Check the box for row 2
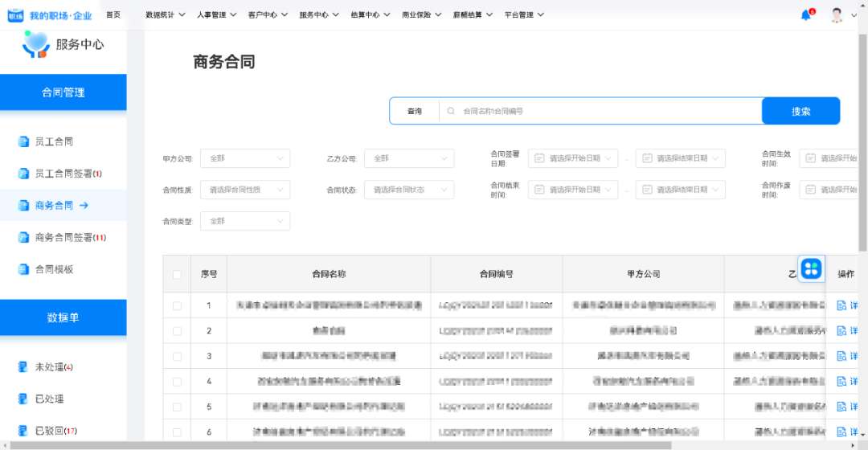Viewport: 868px width, 450px height. 177,331
